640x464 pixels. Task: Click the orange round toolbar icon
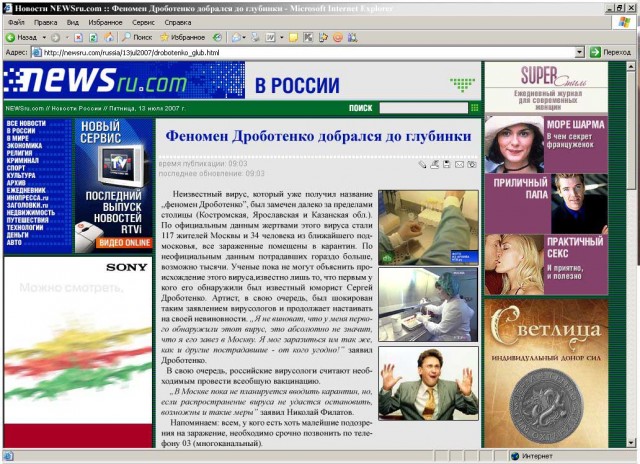point(338,38)
